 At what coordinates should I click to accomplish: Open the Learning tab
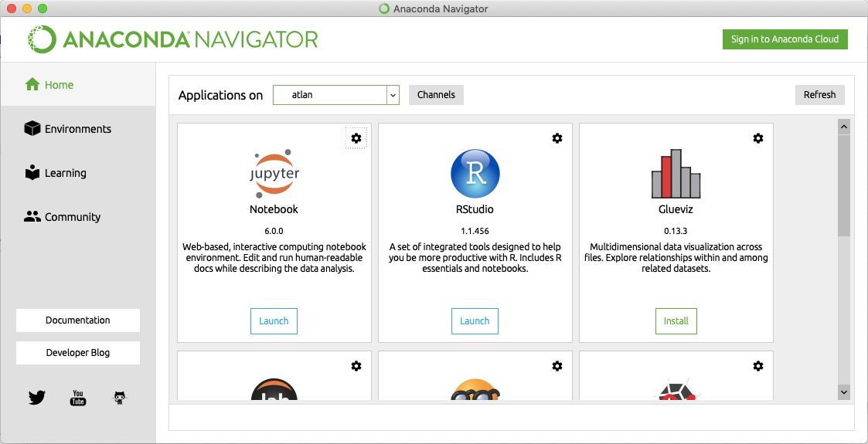pos(78,172)
